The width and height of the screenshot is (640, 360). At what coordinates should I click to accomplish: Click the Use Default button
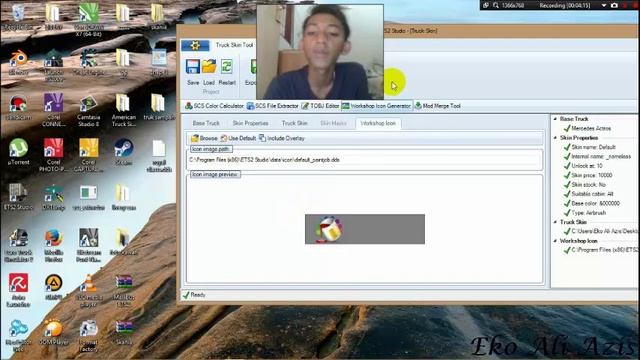(x=238, y=138)
